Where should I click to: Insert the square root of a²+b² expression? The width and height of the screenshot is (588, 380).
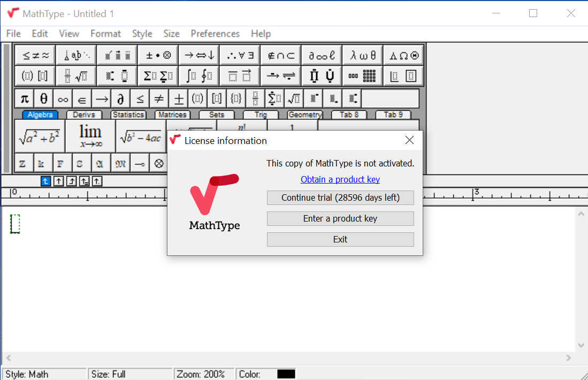pos(40,136)
